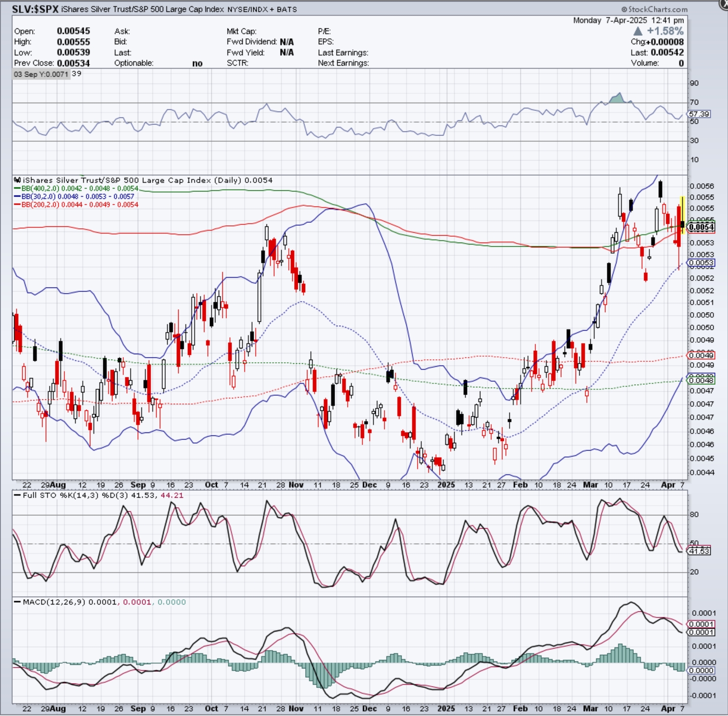This screenshot has width=728, height=716.
Task: Click the stochastic axis label 20
Action: coord(694,572)
